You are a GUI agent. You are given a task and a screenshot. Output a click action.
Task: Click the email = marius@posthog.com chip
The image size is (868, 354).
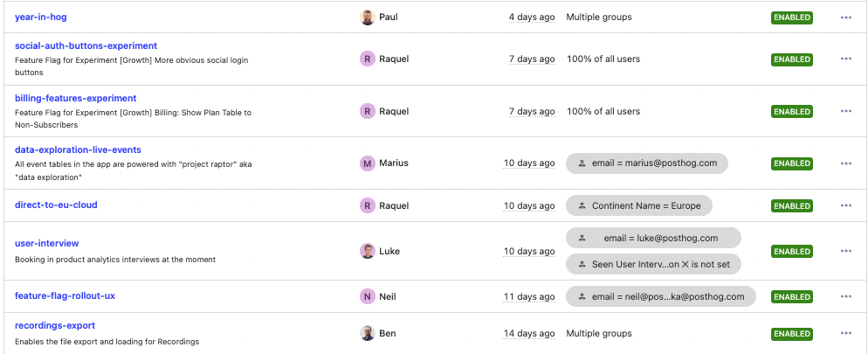(x=646, y=163)
